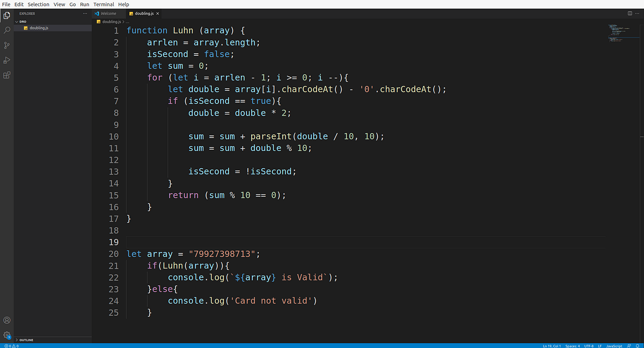Open the Manage settings gear icon

pos(6,334)
